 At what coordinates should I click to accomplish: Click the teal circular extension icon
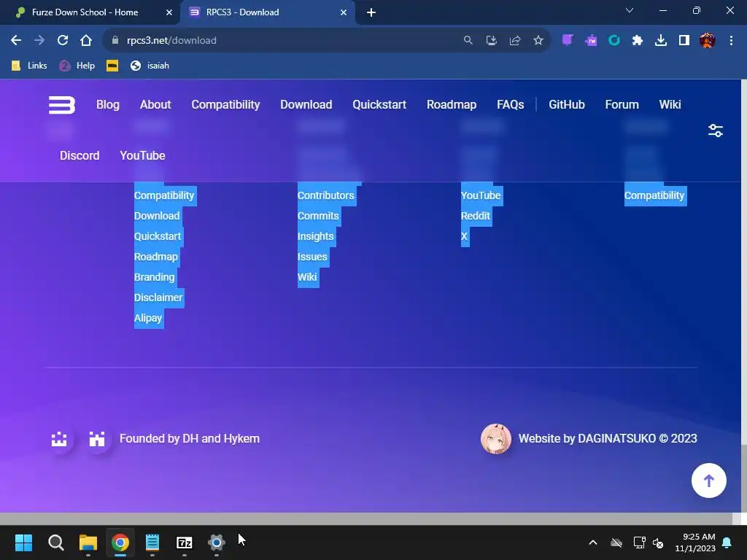614,41
